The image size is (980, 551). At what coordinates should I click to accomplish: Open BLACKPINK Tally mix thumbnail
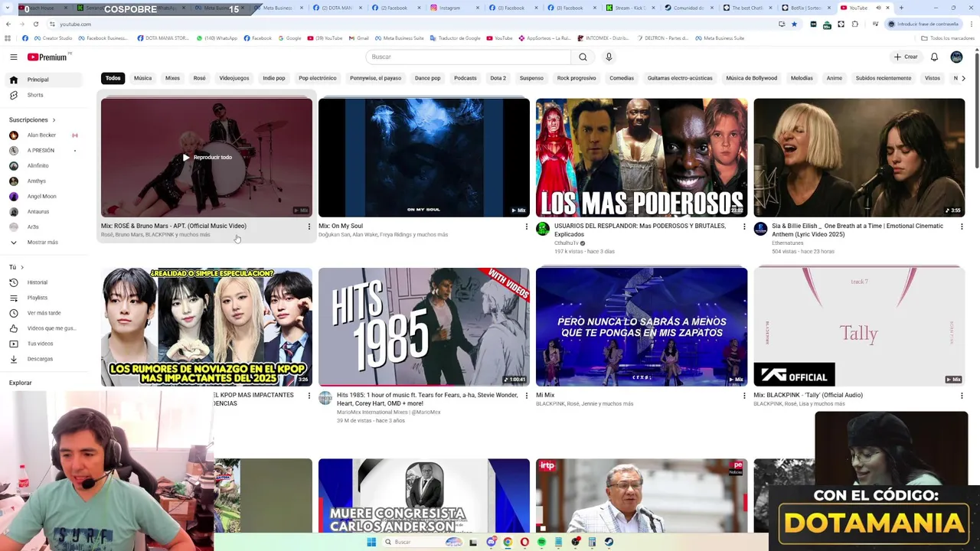(x=859, y=327)
